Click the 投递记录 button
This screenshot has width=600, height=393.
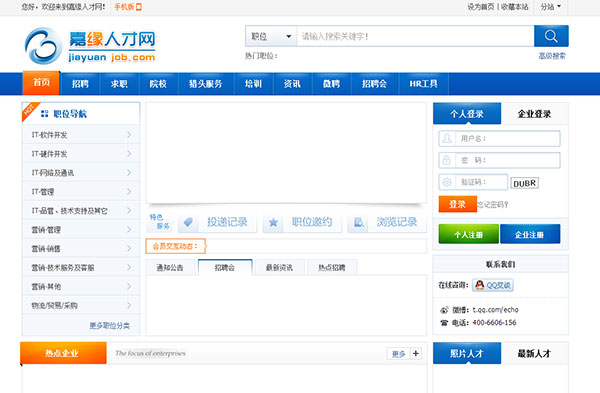click(x=218, y=222)
